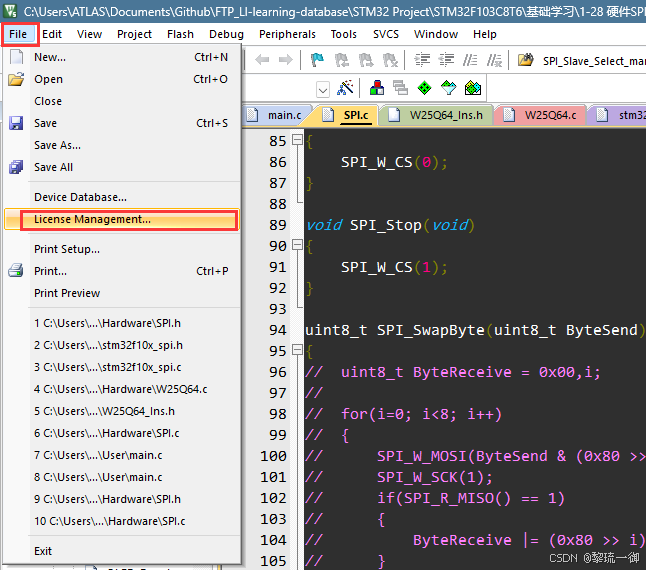
Task: Open recent file 5 W25Q64_Ins.h
Action: coord(122,411)
